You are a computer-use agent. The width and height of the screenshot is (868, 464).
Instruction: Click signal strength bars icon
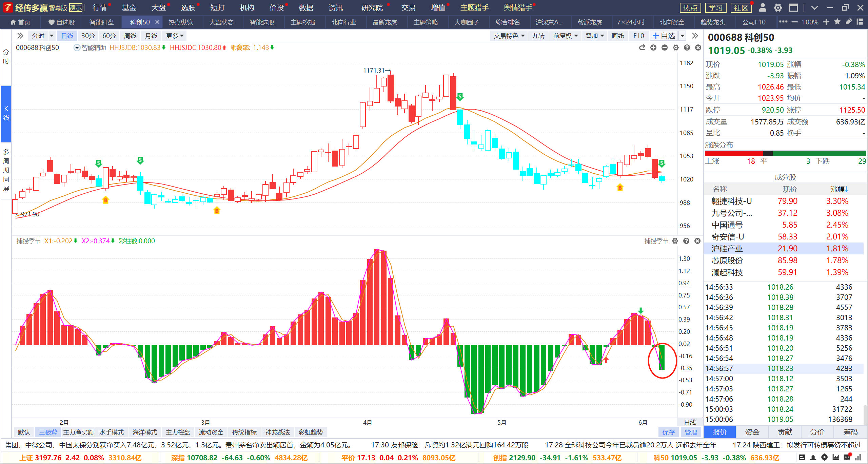coord(858,458)
